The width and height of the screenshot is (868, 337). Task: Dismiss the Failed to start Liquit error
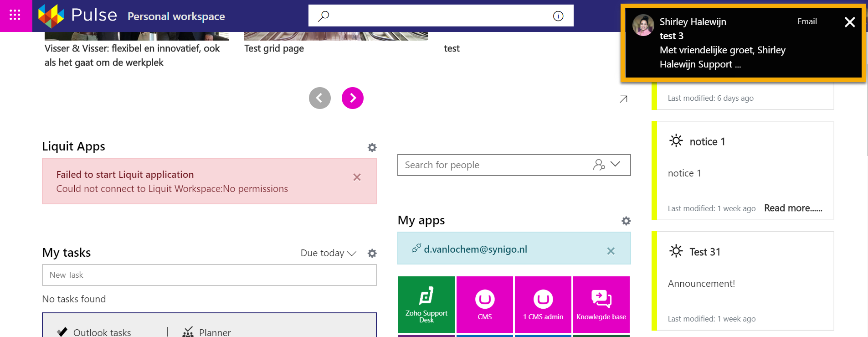click(x=357, y=177)
